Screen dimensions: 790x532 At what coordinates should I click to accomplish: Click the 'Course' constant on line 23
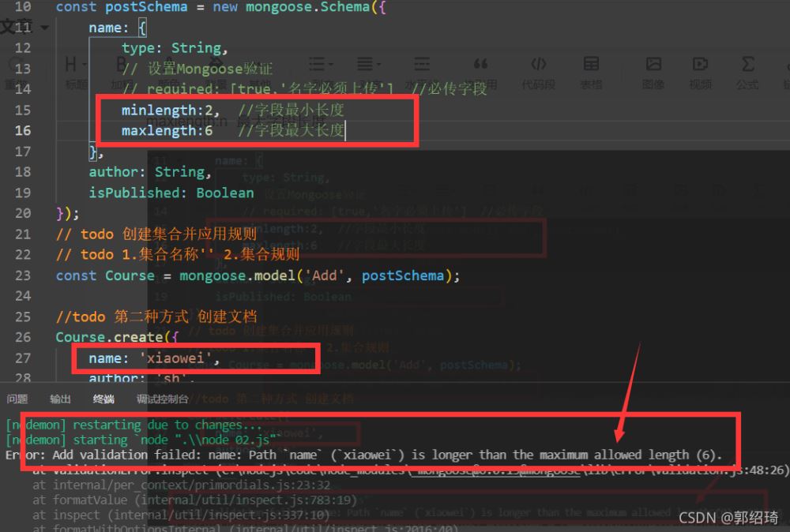tap(130, 275)
